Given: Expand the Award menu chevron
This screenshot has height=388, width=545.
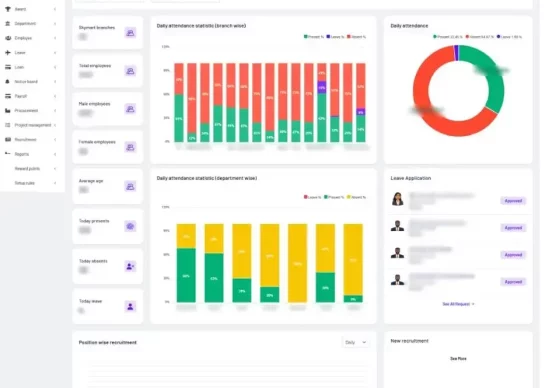Looking at the screenshot, I should tap(55, 9).
